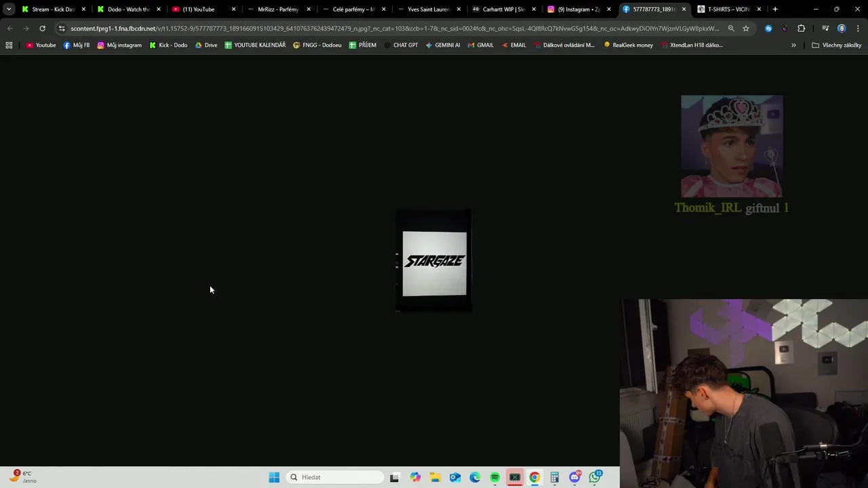The height and width of the screenshot is (488, 868).
Task: Open the blue extension icon in toolbar
Action: [x=768, y=28]
